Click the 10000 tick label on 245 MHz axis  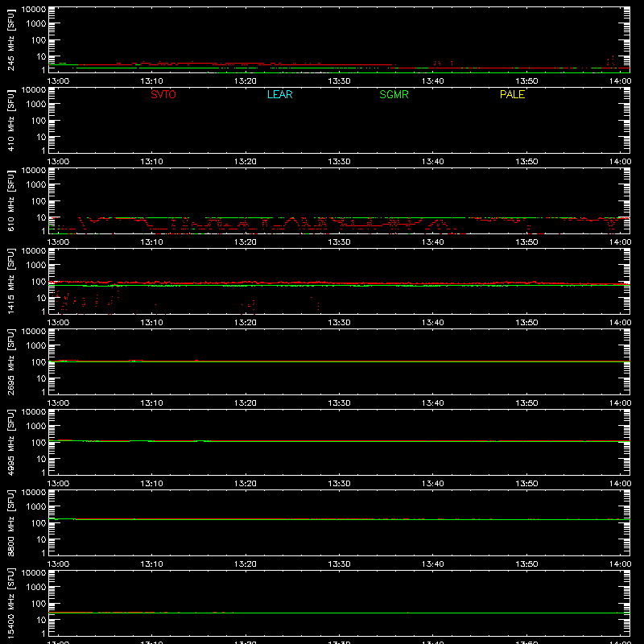tap(34, 10)
